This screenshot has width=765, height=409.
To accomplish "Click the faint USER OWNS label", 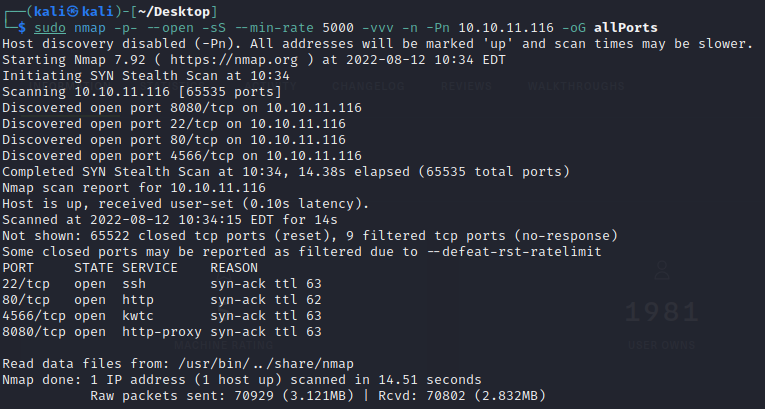I will (x=662, y=346).
